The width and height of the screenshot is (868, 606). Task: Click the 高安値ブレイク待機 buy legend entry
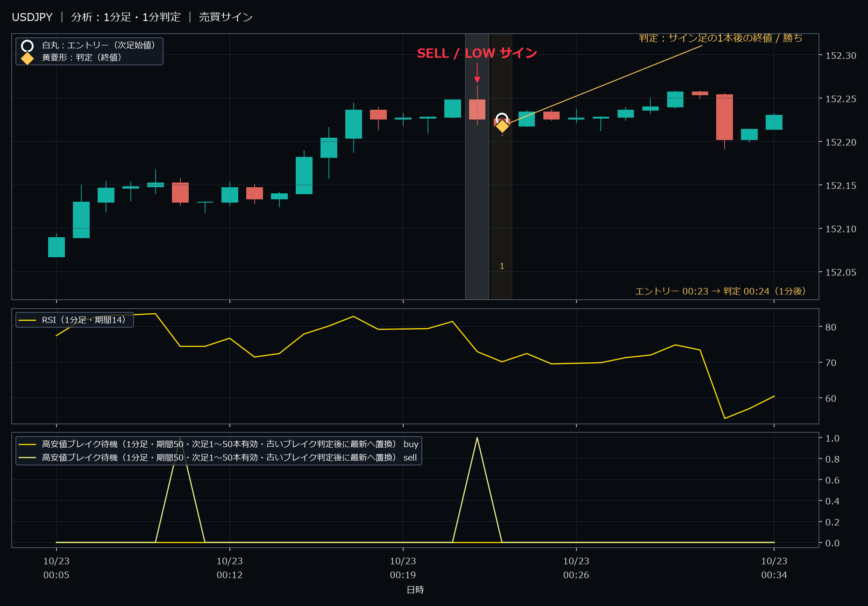click(x=219, y=444)
